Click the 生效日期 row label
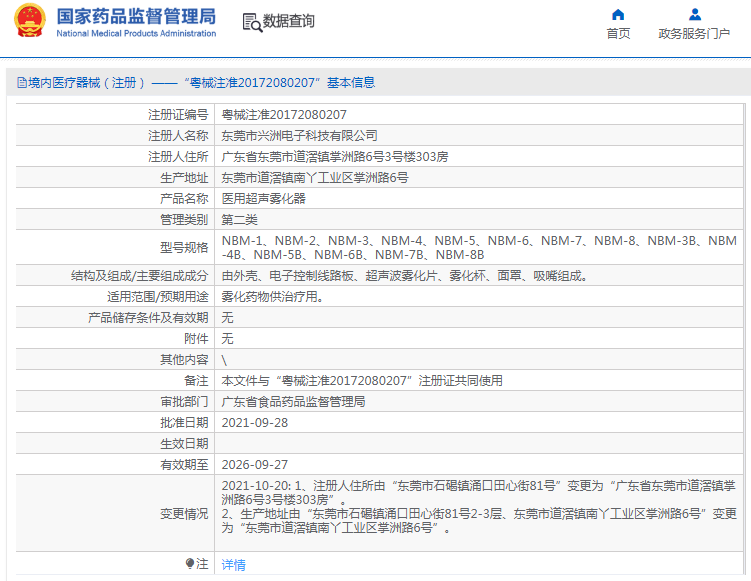This screenshot has height=581, width=751. (184, 444)
